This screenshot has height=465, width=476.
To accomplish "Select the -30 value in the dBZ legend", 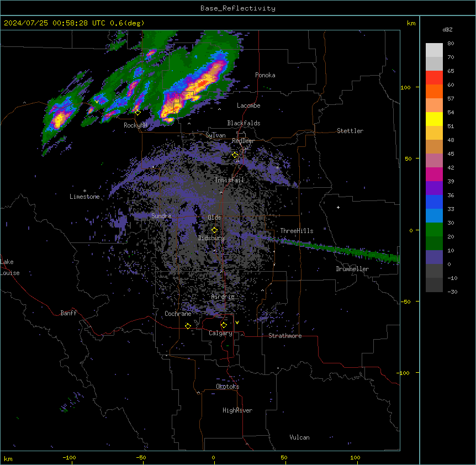I will pyautogui.click(x=452, y=292).
